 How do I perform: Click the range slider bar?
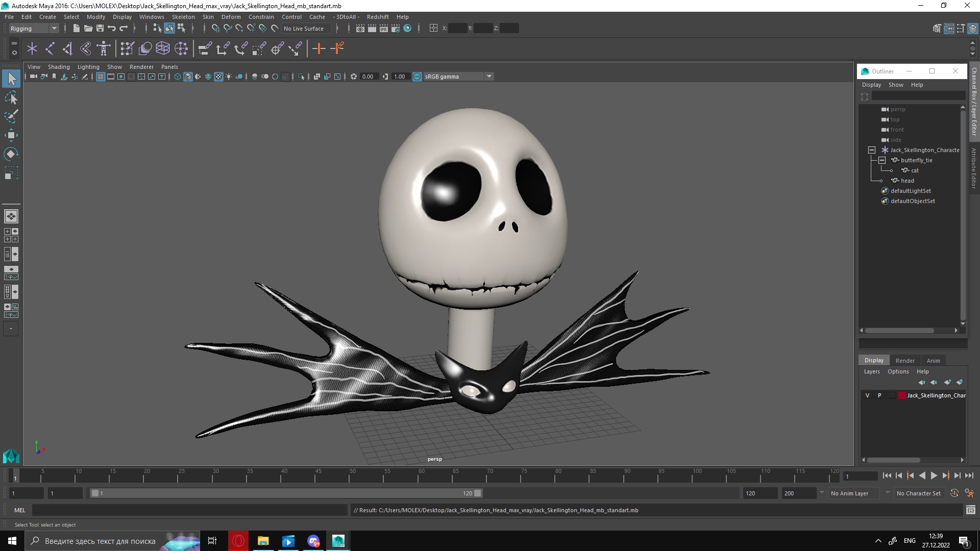pyautogui.click(x=286, y=493)
